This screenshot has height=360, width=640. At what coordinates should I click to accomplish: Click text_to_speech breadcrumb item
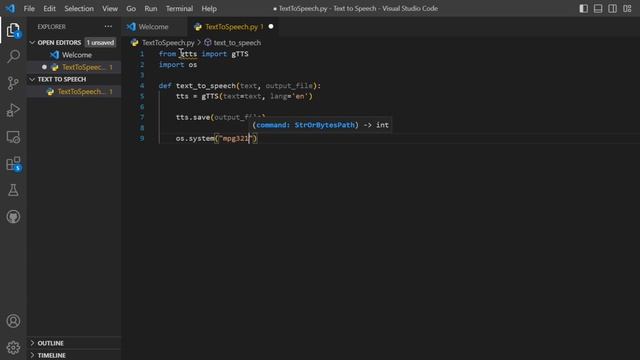pyautogui.click(x=237, y=42)
